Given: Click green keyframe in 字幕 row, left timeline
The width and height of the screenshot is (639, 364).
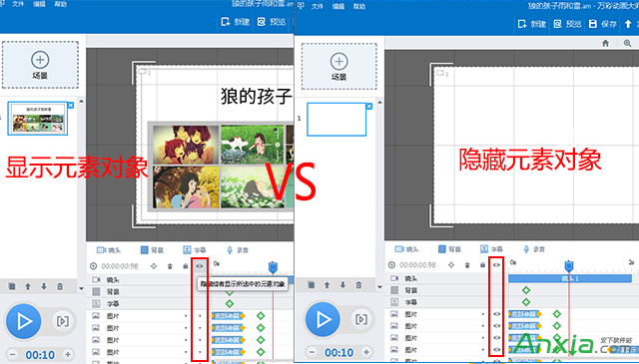Looking at the screenshot, I should pos(230,304).
